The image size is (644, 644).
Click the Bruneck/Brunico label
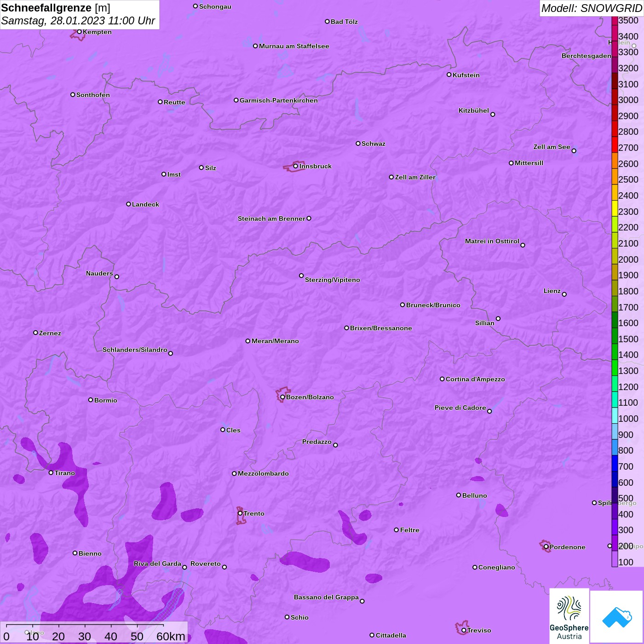point(433,305)
